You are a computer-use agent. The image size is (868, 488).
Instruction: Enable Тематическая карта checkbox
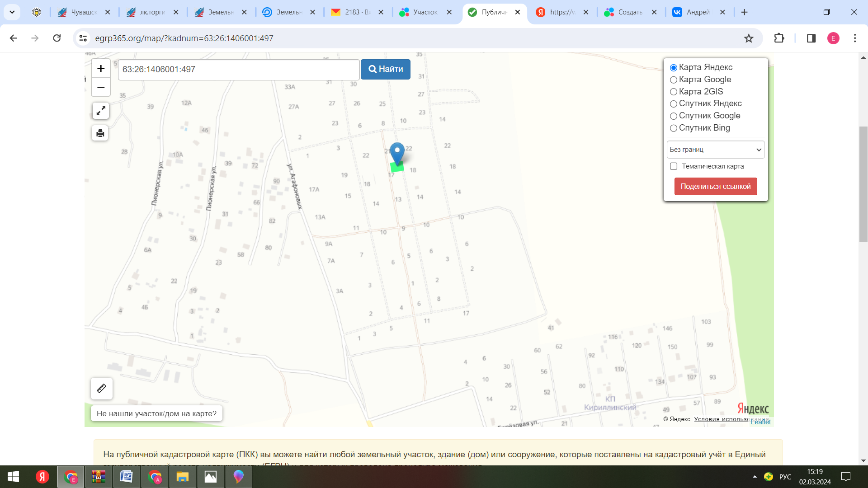pyautogui.click(x=674, y=166)
